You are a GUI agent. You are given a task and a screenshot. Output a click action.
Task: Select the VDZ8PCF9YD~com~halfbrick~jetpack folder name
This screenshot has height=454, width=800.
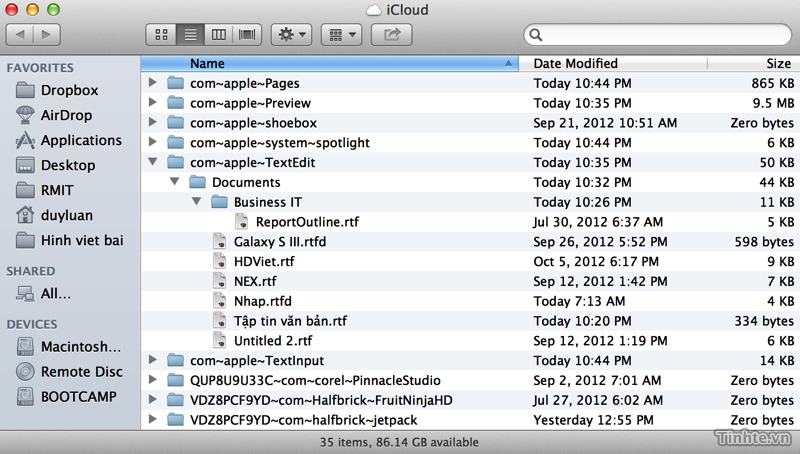tap(304, 420)
